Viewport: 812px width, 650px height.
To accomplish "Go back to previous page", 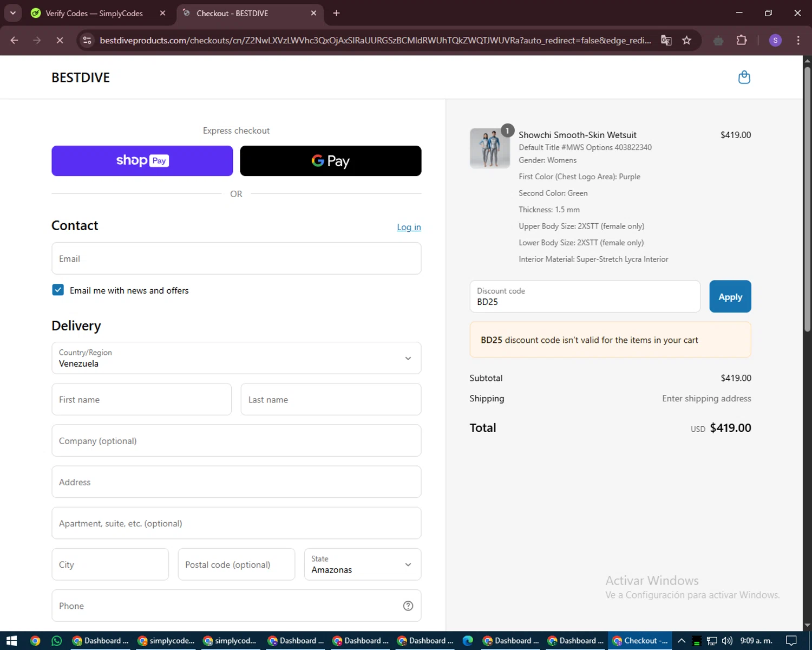I will (x=15, y=40).
